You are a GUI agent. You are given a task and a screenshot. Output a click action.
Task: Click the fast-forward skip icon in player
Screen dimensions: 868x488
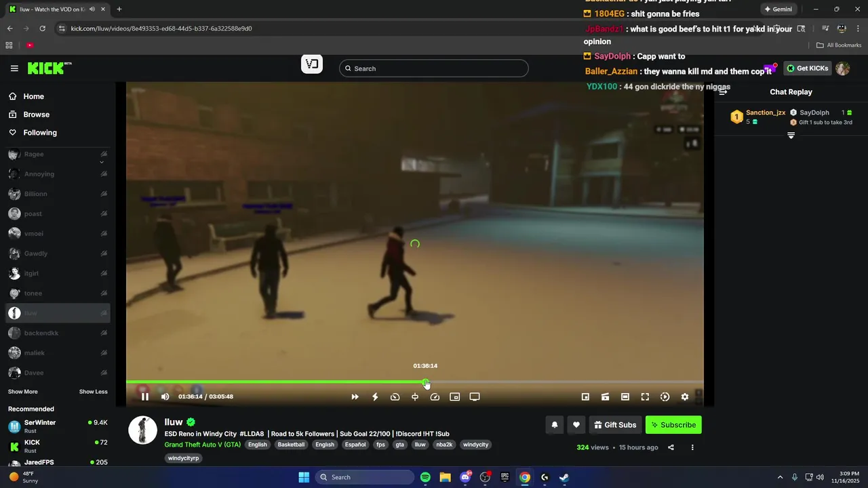[355, 396]
